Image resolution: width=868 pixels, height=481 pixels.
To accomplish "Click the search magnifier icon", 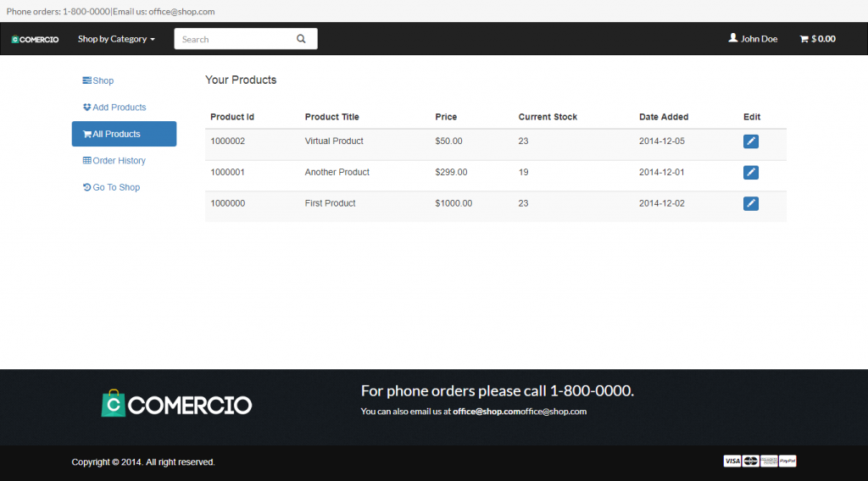I will pyautogui.click(x=301, y=39).
